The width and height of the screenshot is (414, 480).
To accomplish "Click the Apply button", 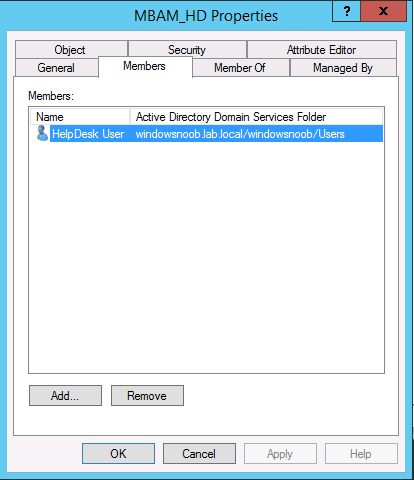I will pos(280,454).
